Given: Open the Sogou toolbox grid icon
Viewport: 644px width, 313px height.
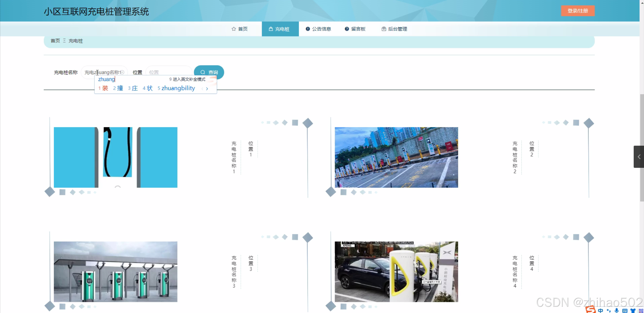Looking at the screenshot, I should tap(641, 310).
